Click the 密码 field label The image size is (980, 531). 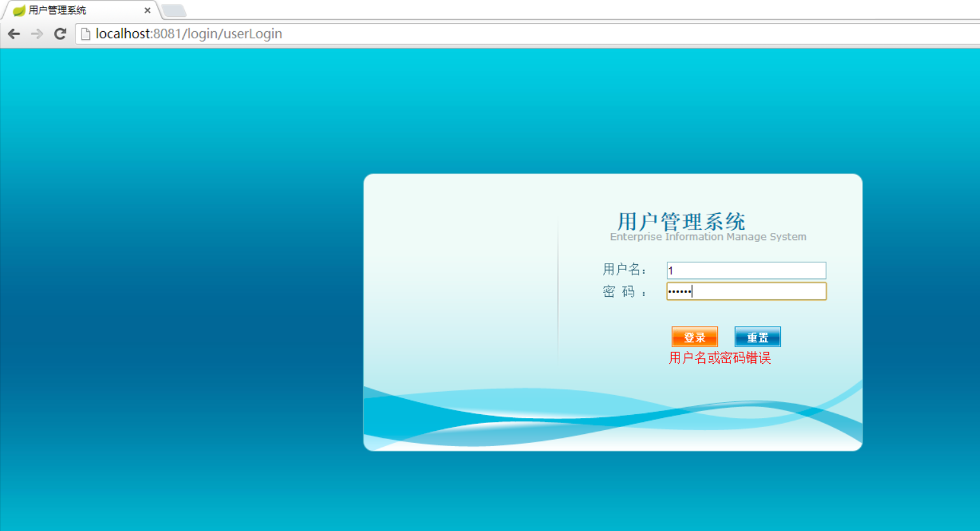point(624,291)
